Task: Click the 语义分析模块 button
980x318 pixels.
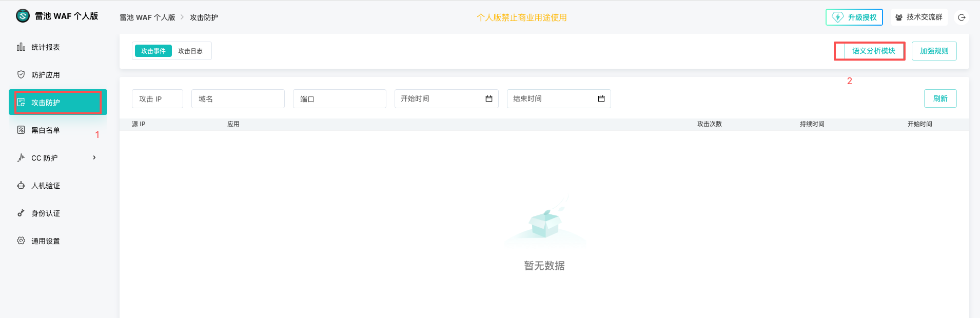Action: pyautogui.click(x=873, y=51)
